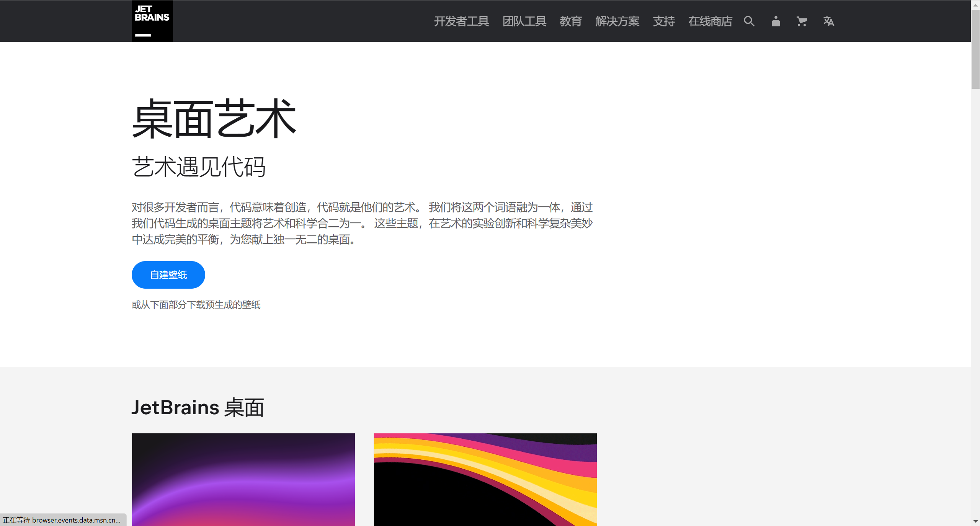Click the scrollbar up arrow
The width and height of the screenshot is (980, 526).
(975, 5)
